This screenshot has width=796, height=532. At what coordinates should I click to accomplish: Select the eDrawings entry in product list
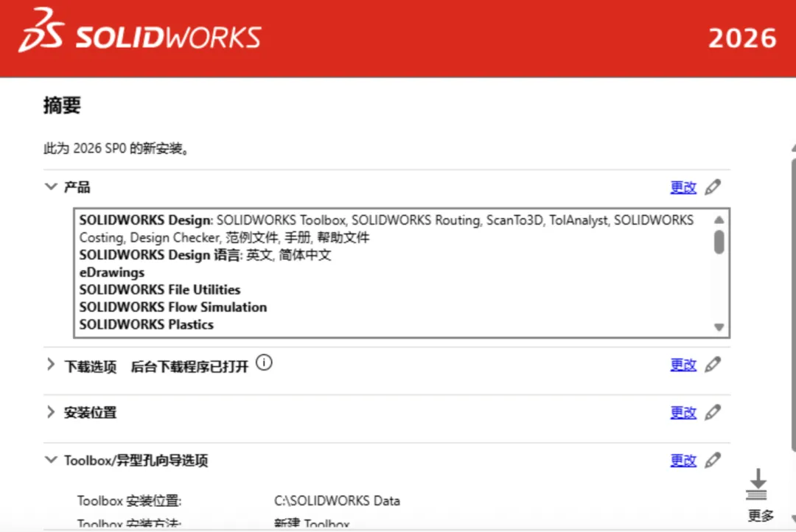pyautogui.click(x=112, y=273)
